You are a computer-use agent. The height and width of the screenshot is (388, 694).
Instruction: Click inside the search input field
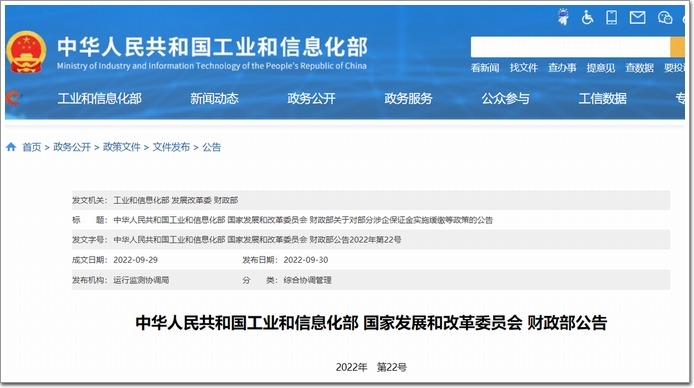point(570,47)
